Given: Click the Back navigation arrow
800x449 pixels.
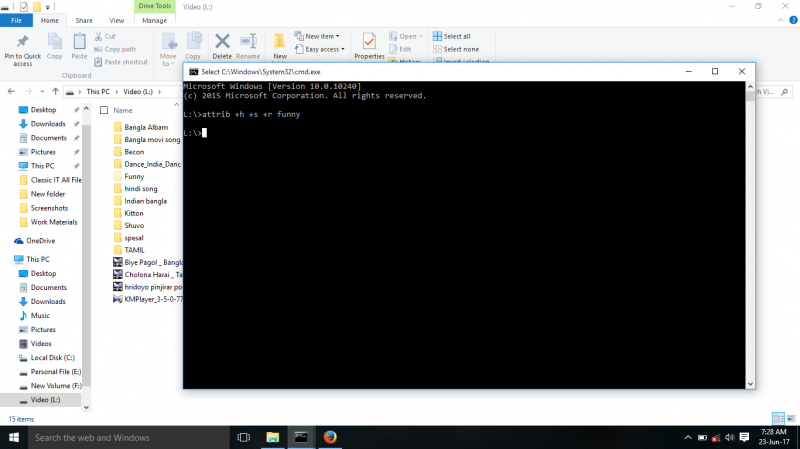Looking at the screenshot, I should click(11, 91).
